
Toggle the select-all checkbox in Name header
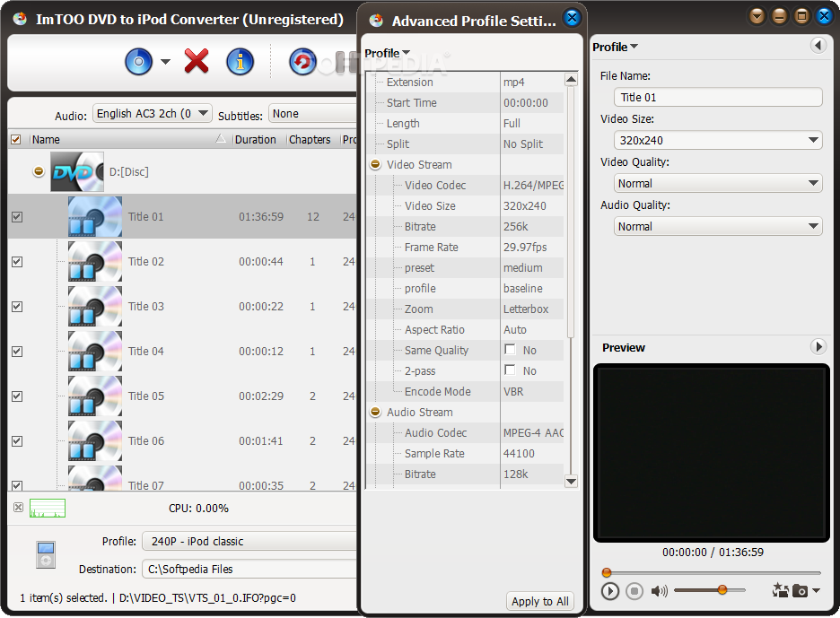[x=16, y=140]
